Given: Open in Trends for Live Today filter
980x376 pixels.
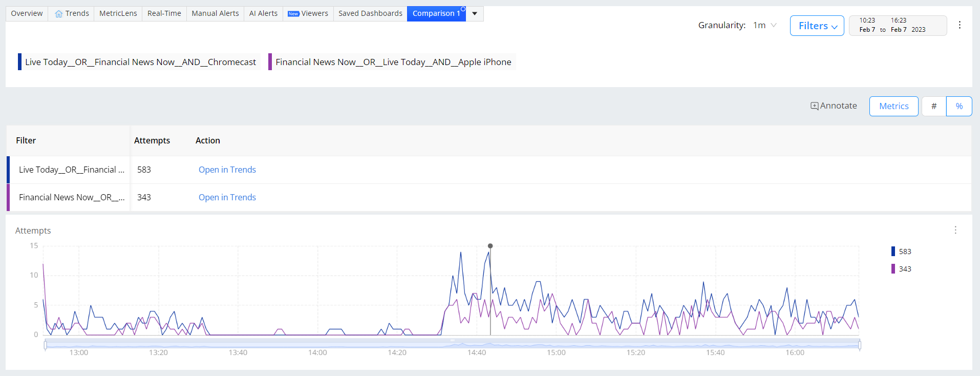Looking at the screenshot, I should (227, 170).
